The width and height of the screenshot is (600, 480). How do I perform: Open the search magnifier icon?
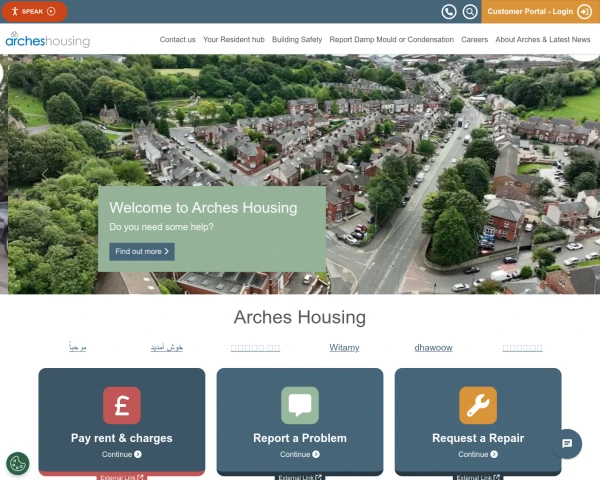(x=470, y=11)
